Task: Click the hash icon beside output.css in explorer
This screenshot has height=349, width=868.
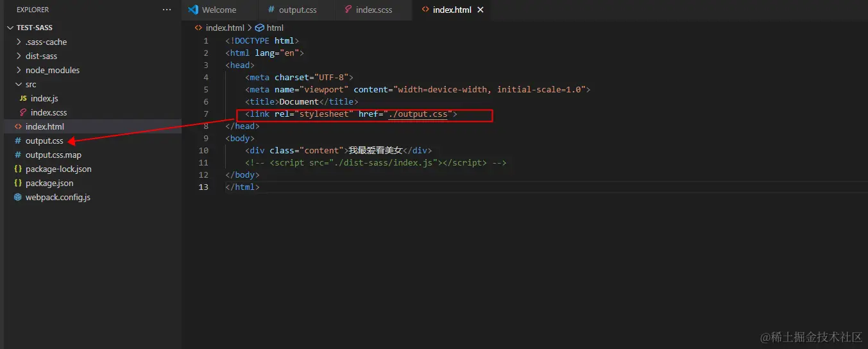Action: [x=18, y=140]
